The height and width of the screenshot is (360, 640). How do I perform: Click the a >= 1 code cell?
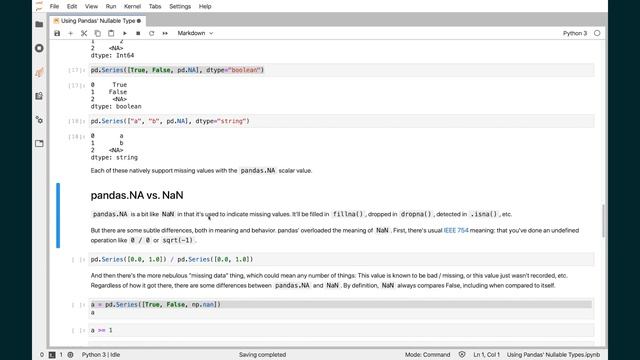(x=341, y=330)
